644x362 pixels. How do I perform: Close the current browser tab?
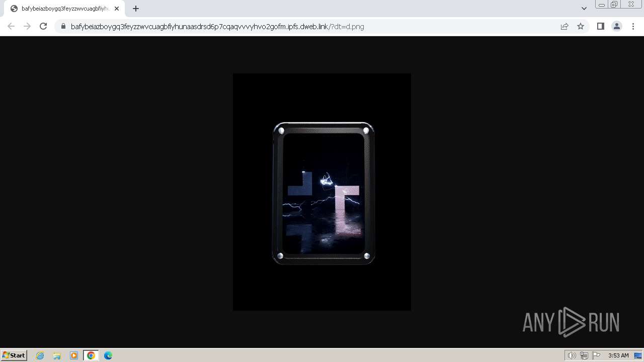pyautogui.click(x=117, y=9)
